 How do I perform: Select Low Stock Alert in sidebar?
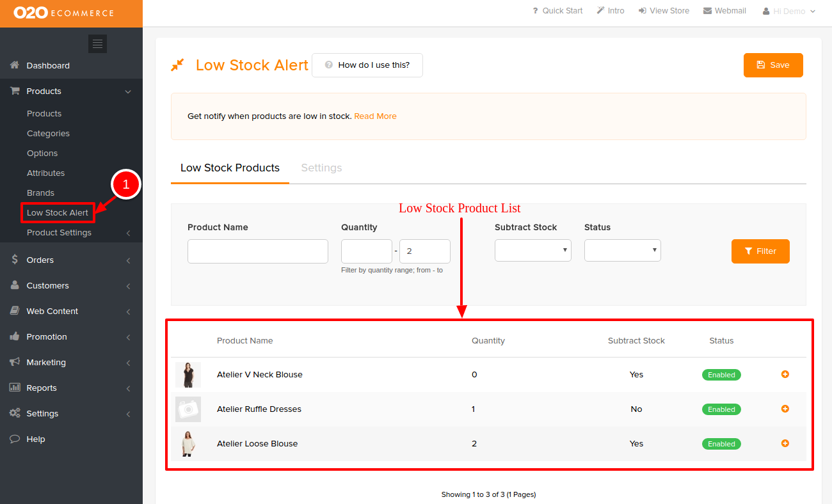[58, 213]
